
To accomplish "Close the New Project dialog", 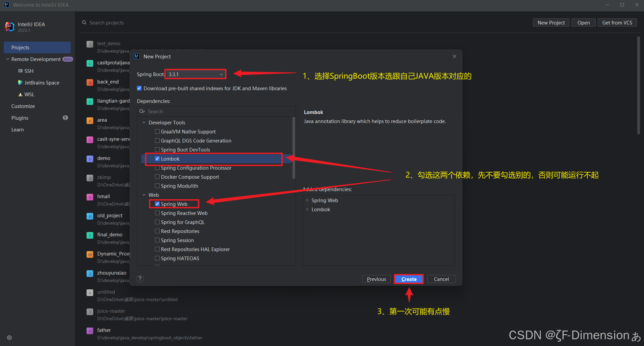I will coord(454,56).
